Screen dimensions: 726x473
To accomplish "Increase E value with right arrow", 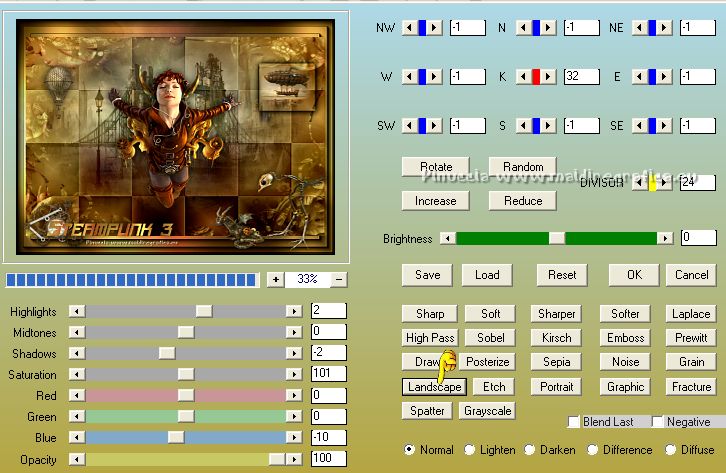I will (664, 76).
